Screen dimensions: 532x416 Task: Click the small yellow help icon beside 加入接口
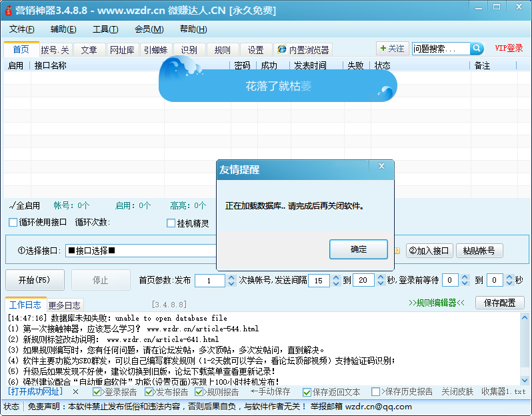coord(397,251)
